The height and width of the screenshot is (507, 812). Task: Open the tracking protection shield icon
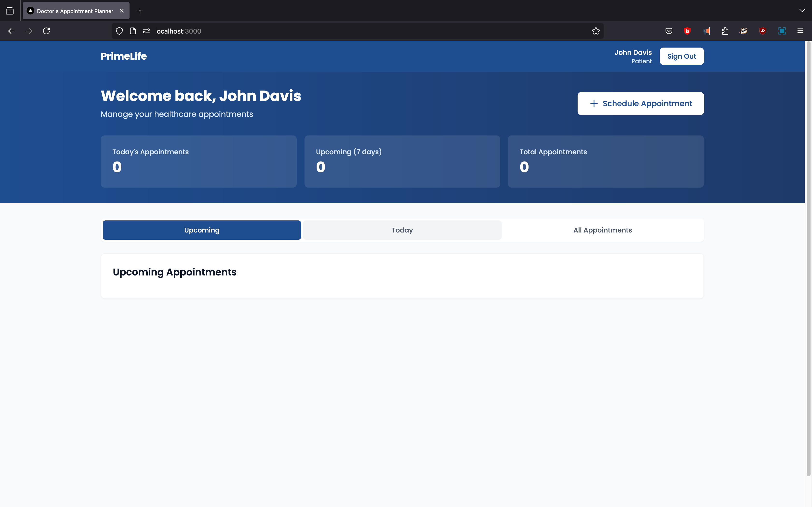coord(119,31)
